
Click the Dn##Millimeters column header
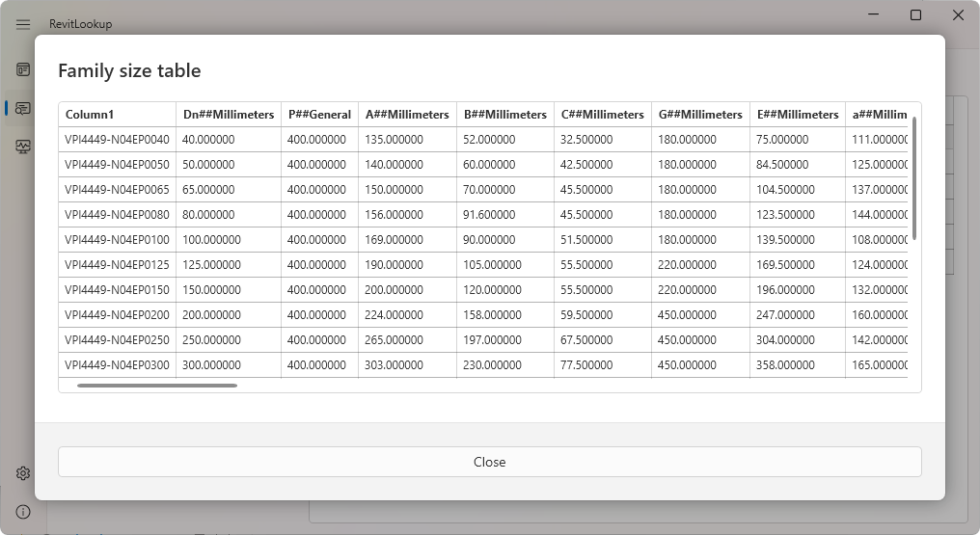[229, 115]
